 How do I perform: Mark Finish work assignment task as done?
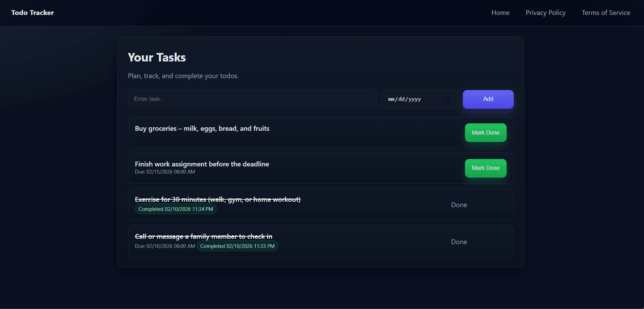[485, 168]
